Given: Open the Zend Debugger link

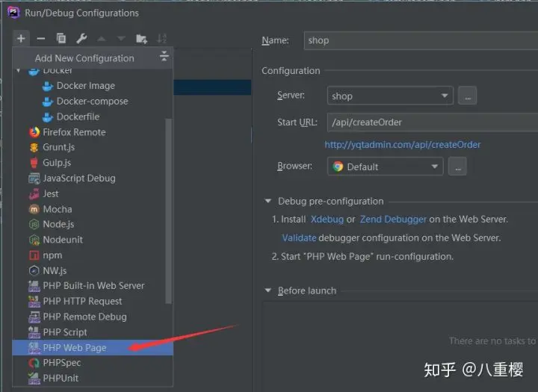Looking at the screenshot, I should [x=393, y=220].
